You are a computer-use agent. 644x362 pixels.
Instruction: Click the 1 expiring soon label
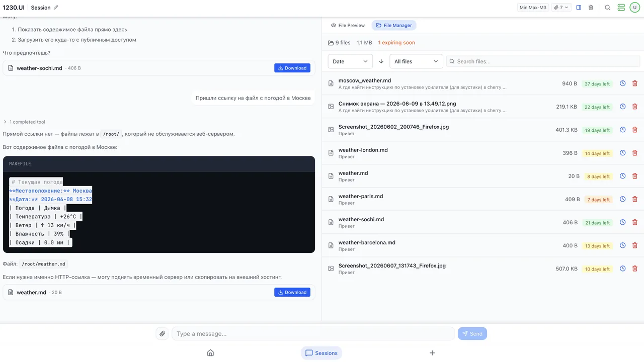pyautogui.click(x=396, y=43)
